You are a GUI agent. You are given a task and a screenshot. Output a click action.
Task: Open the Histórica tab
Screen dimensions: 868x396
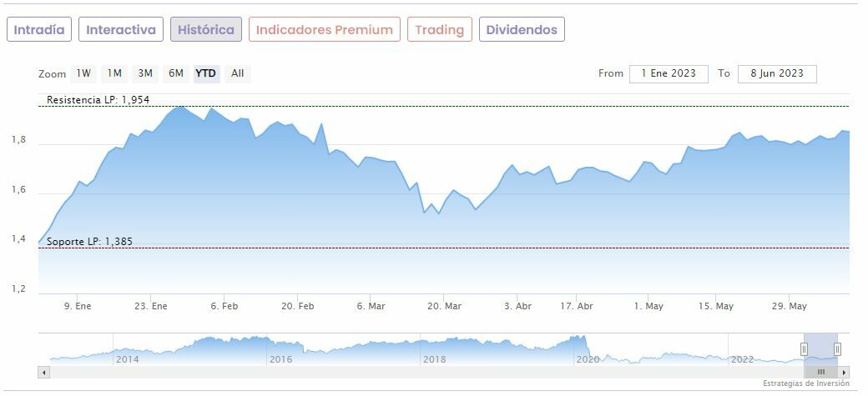point(206,30)
